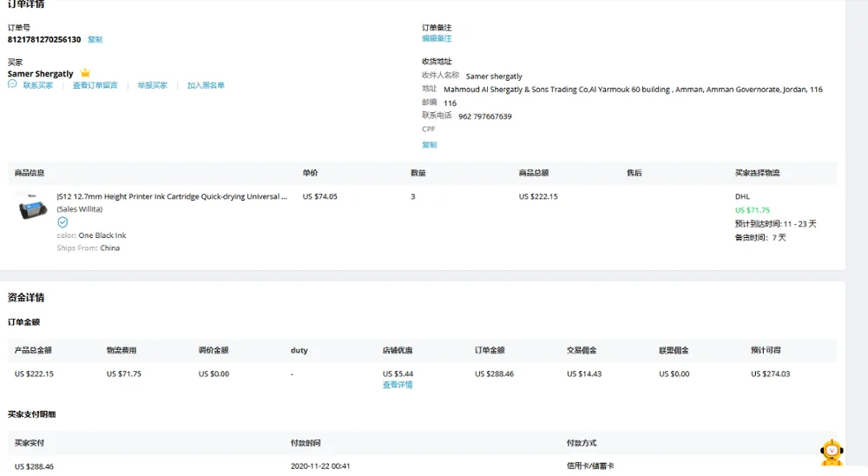
Task: Click 加入黑名单 blacklist link
Action: point(206,85)
